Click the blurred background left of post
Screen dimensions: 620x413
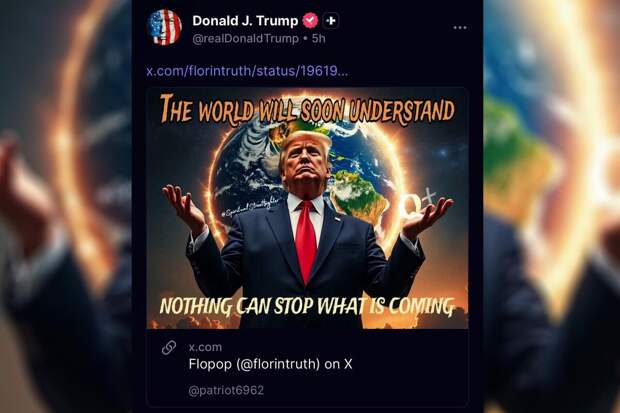coord(66,206)
